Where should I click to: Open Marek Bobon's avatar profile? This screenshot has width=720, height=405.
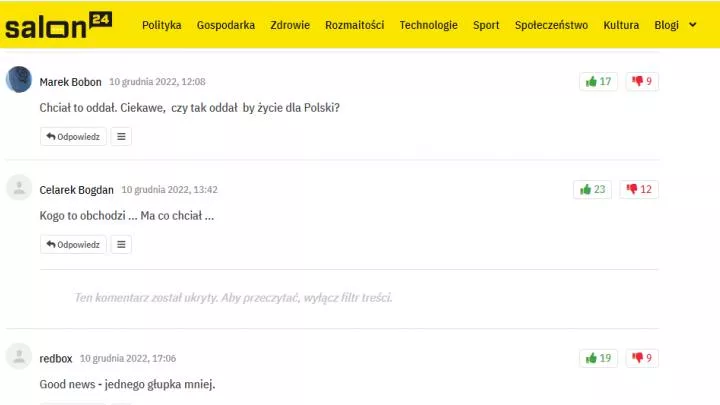coord(19,79)
